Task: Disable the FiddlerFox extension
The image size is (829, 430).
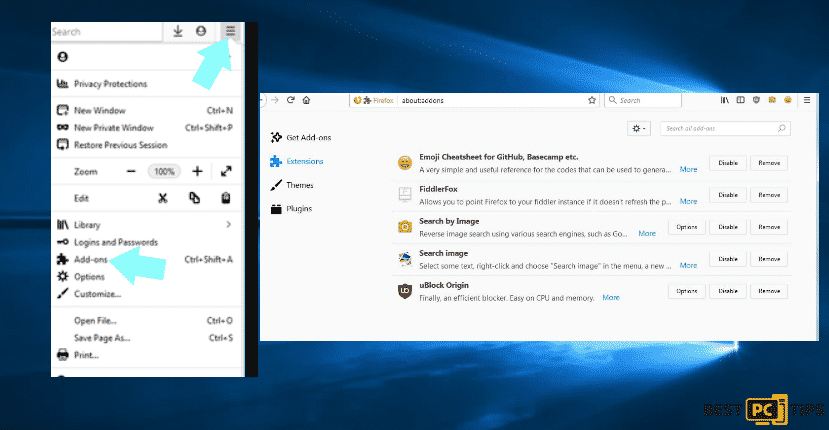Action: pos(727,195)
